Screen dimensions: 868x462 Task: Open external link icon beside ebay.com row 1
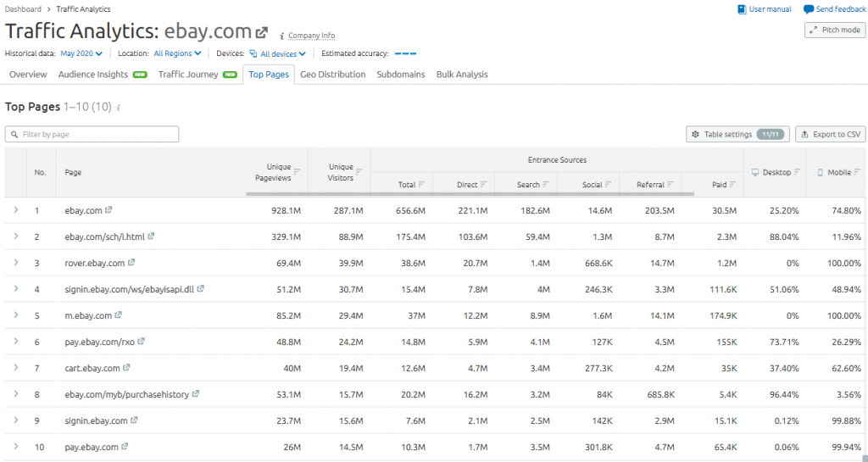coord(108,209)
